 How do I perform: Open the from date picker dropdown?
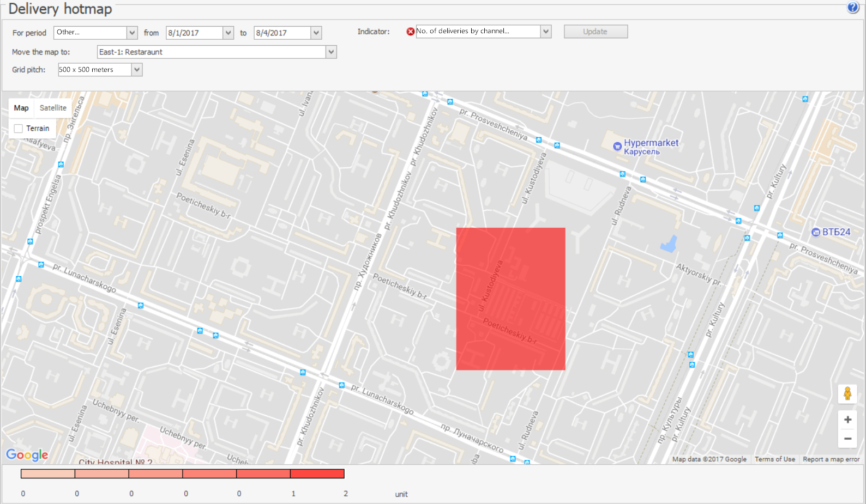pyautogui.click(x=228, y=33)
